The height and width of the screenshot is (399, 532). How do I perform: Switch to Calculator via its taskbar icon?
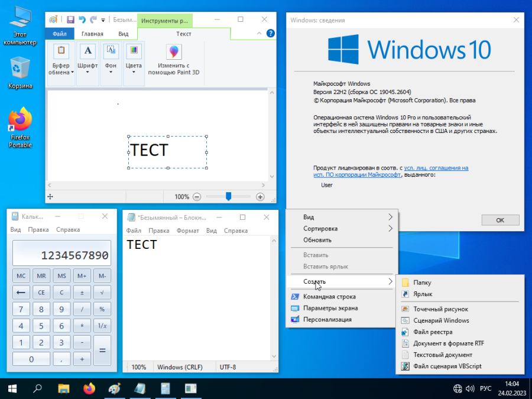pos(166,388)
